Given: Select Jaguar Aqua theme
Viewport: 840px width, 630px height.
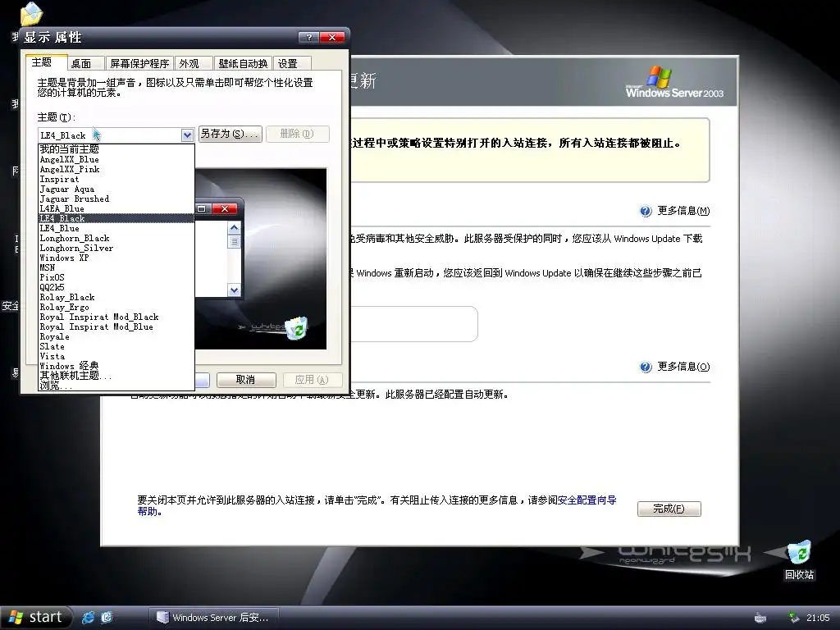Looking at the screenshot, I should [116, 189].
